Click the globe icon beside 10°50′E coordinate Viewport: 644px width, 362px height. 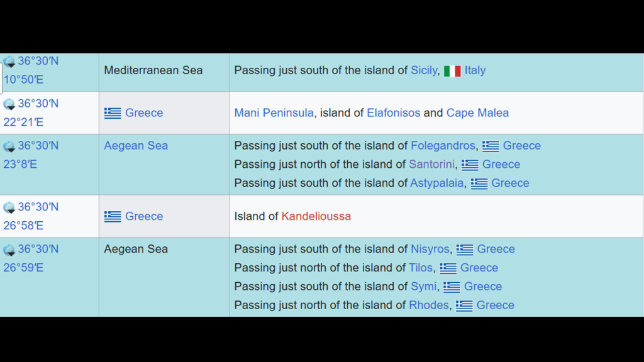9,62
